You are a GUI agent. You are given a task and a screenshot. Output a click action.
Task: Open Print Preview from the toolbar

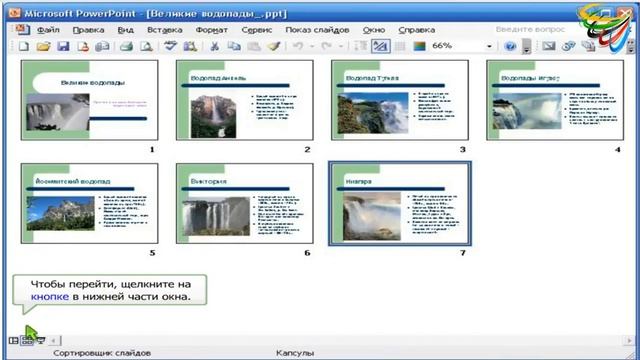(146, 46)
